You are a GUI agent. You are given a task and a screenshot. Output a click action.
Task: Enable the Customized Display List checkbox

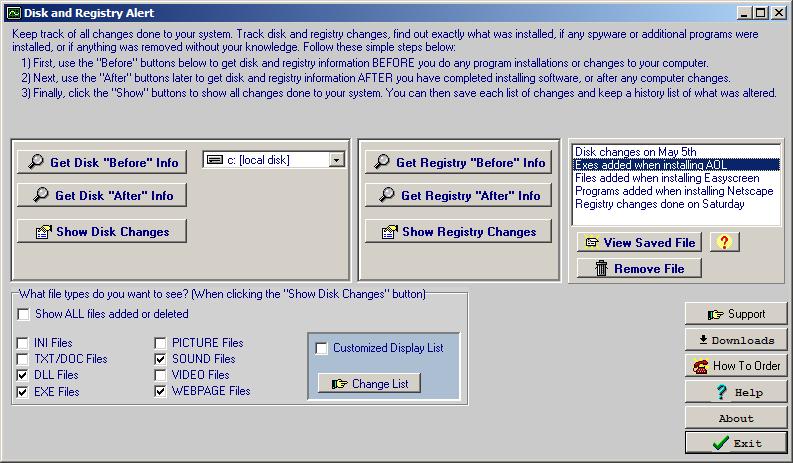coord(322,348)
